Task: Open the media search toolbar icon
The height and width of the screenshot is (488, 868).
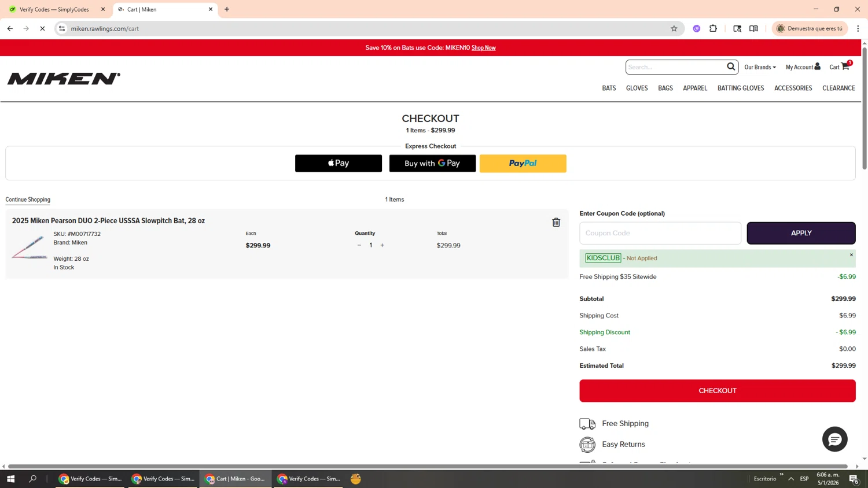Action: coord(737,28)
